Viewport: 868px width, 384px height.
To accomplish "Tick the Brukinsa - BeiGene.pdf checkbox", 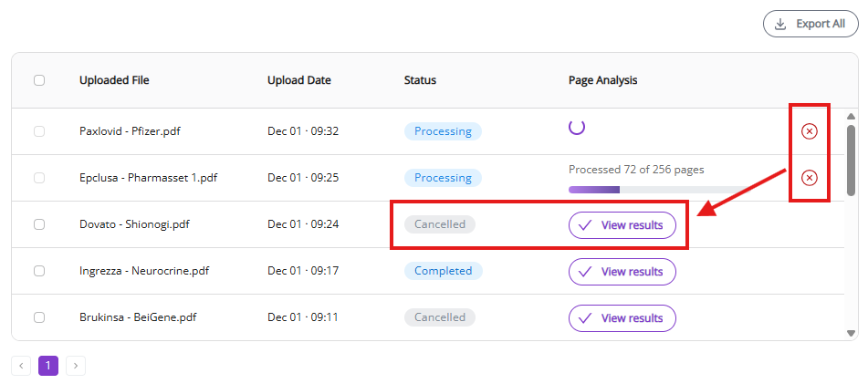I will (39, 318).
